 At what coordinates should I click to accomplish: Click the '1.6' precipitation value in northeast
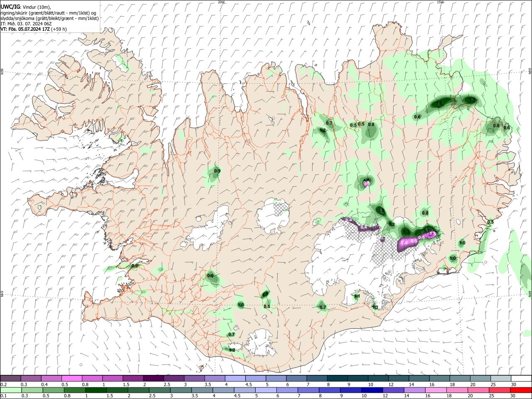pyautogui.click(x=439, y=103)
